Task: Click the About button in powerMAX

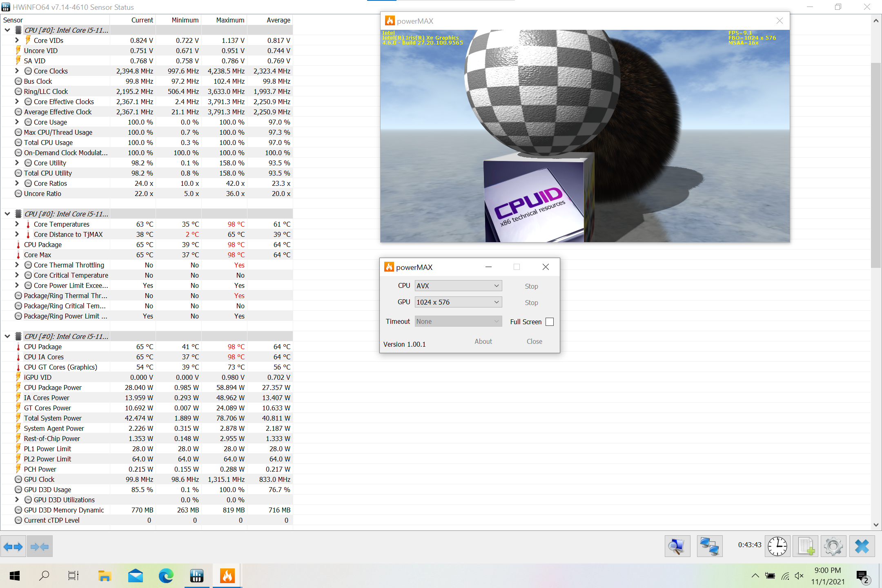Action: [483, 341]
